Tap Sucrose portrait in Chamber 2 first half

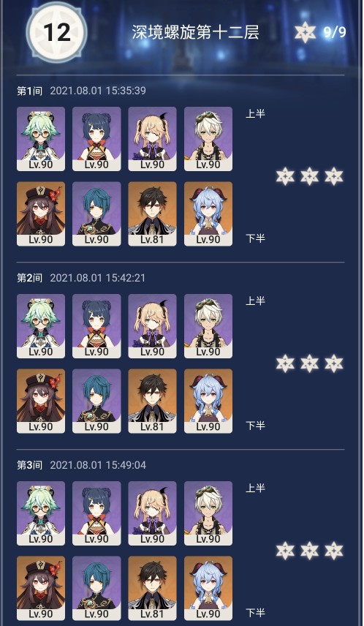41,326
